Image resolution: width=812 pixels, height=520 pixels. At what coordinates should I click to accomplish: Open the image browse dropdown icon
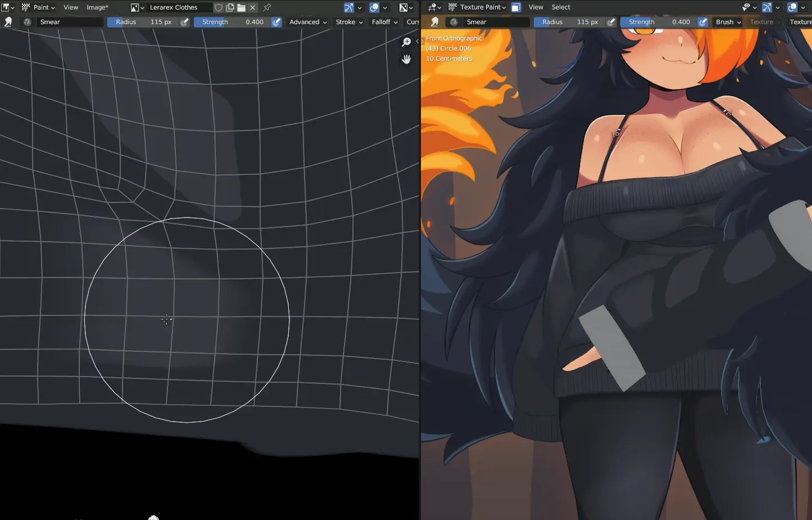pyautogui.click(x=137, y=7)
